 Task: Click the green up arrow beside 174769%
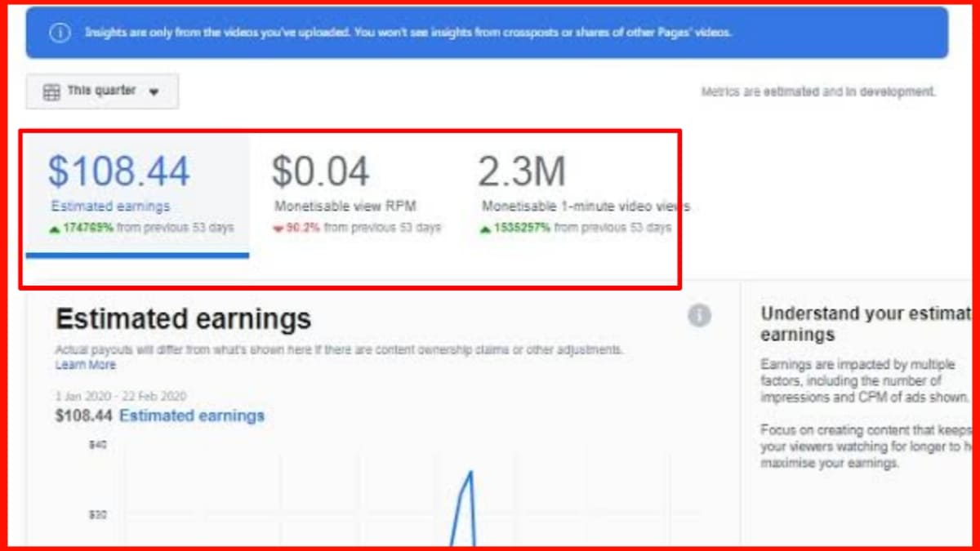55,229
